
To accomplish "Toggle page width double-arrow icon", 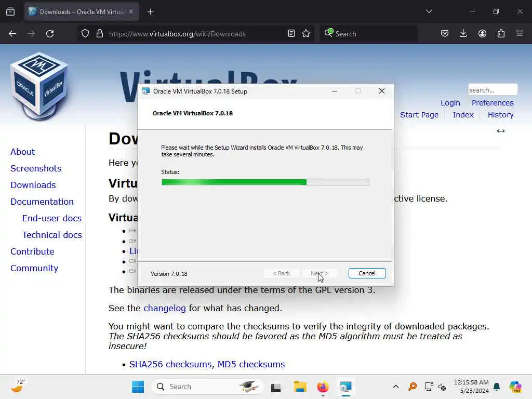I will coord(500,131).
